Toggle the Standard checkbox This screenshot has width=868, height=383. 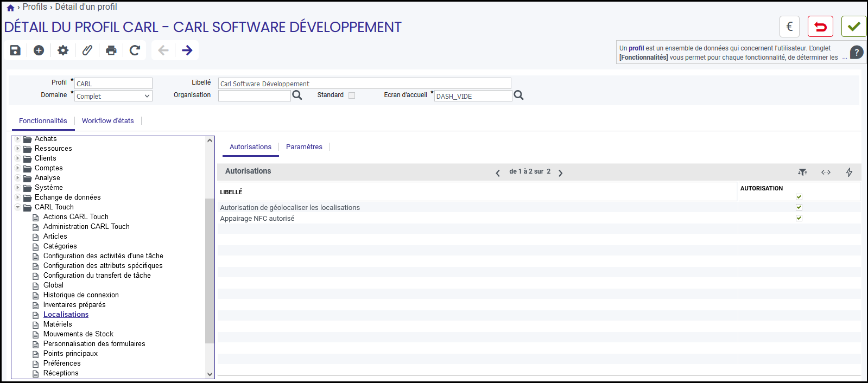coord(352,95)
